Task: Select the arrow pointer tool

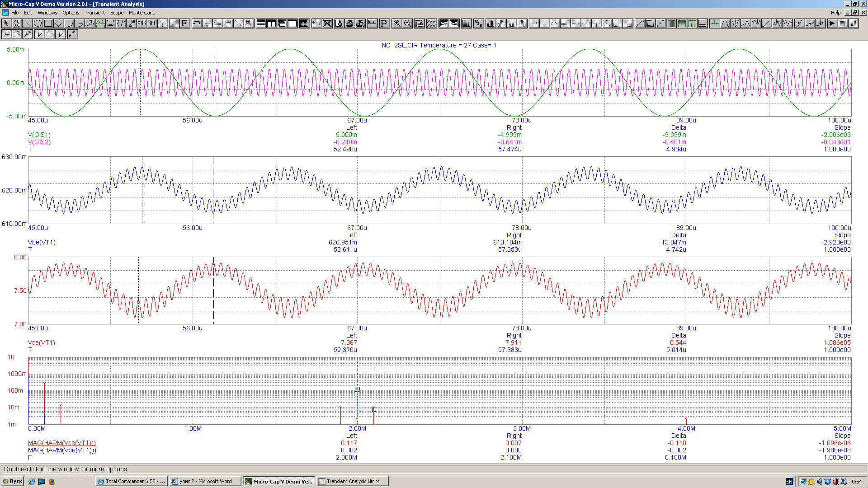Action: tap(6, 23)
